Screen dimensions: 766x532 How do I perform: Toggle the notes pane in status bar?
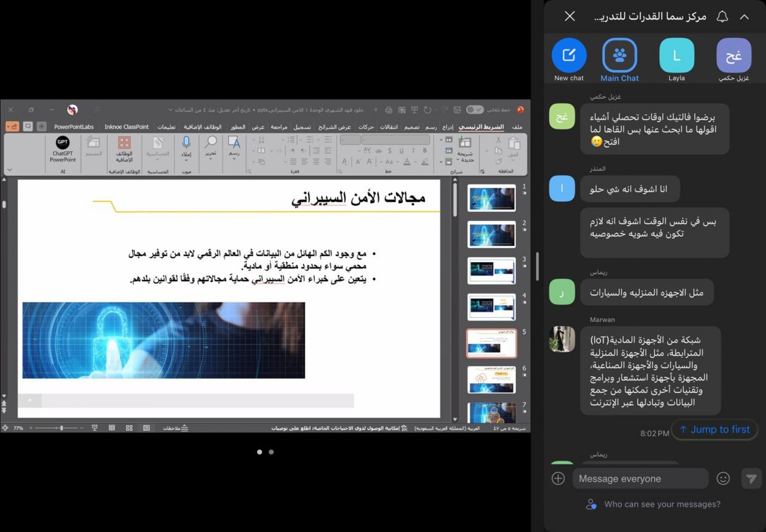click(176, 428)
